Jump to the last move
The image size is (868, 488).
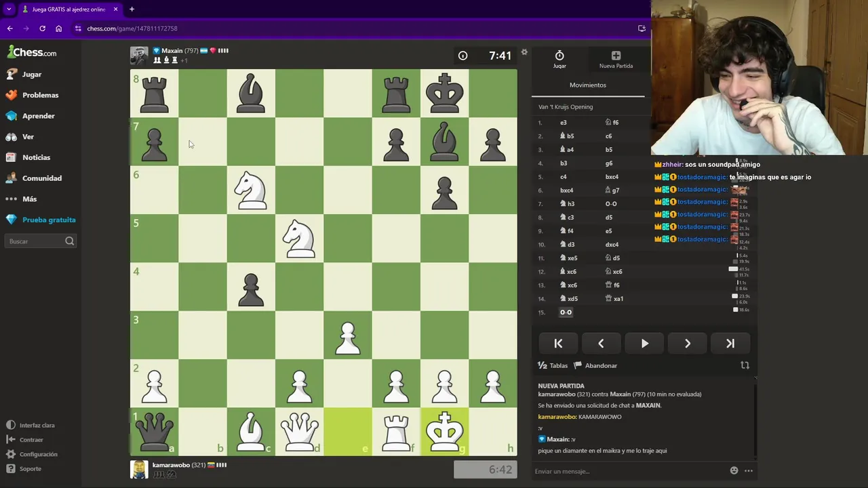tap(730, 344)
